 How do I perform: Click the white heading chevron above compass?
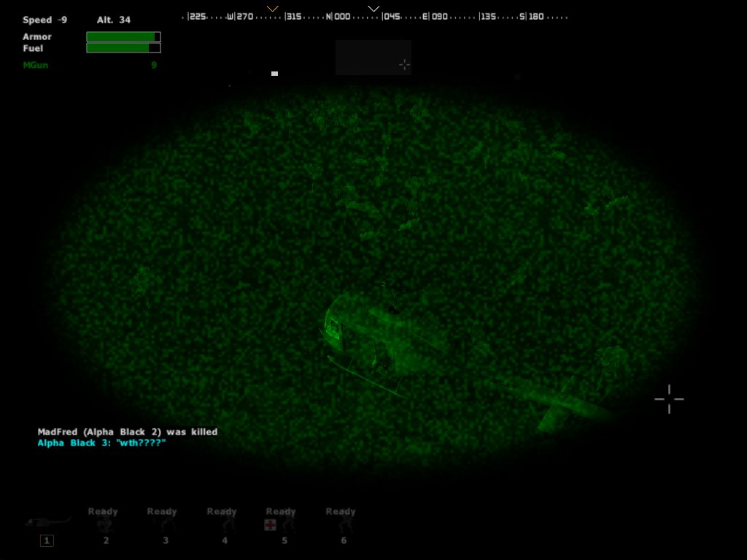tap(373, 9)
